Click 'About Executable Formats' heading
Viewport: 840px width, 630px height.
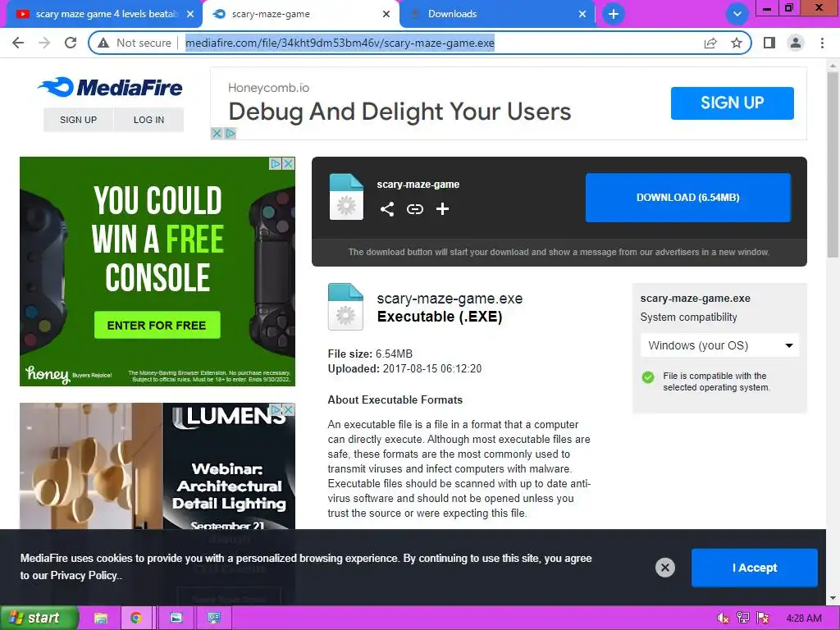395,399
